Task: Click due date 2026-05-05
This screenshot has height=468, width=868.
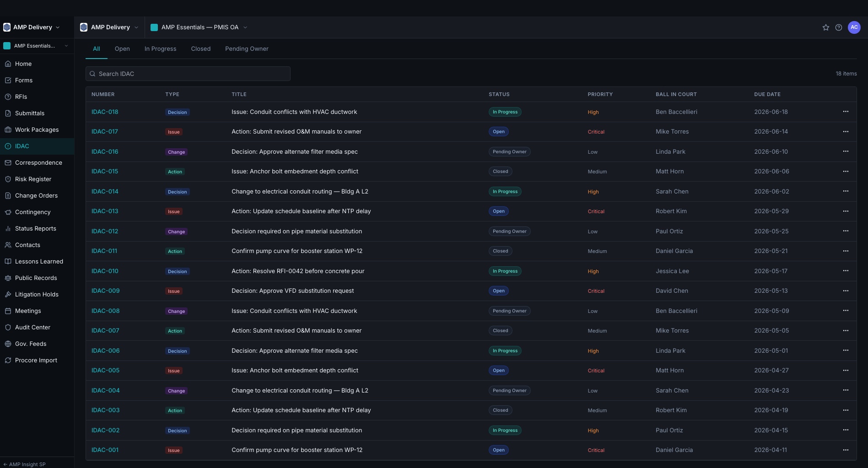Action: tap(771, 331)
